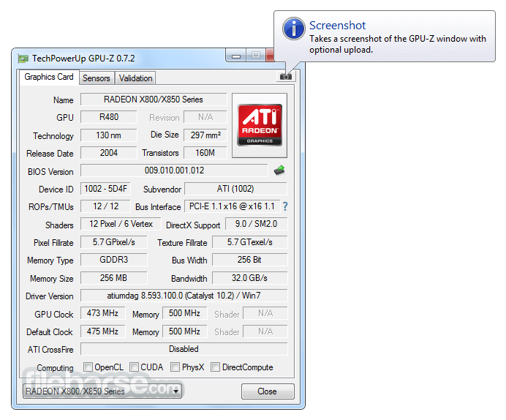Click the Subvendor field ATI (1002)
This screenshot has width=506, height=420.
[235, 189]
